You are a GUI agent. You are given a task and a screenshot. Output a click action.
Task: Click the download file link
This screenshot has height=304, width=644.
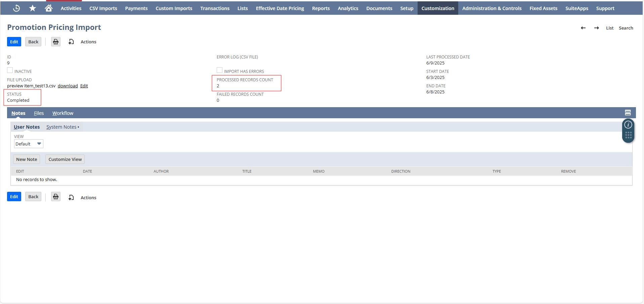point(68,86)
